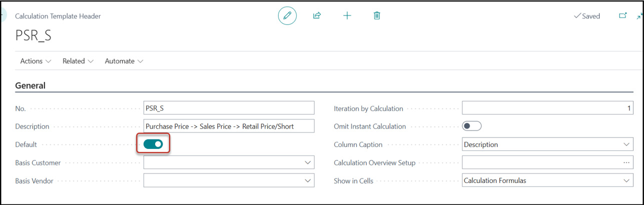The width and height of the screenshot is (644, 205).
Task: Open Calculation Overview Setup ellipsis button
Action: (x=626, y=162)
